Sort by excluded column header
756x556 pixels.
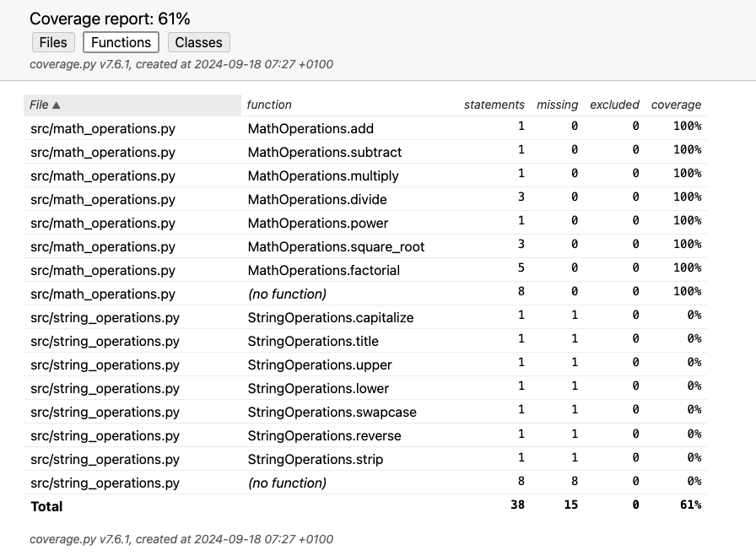pos(614,105)
